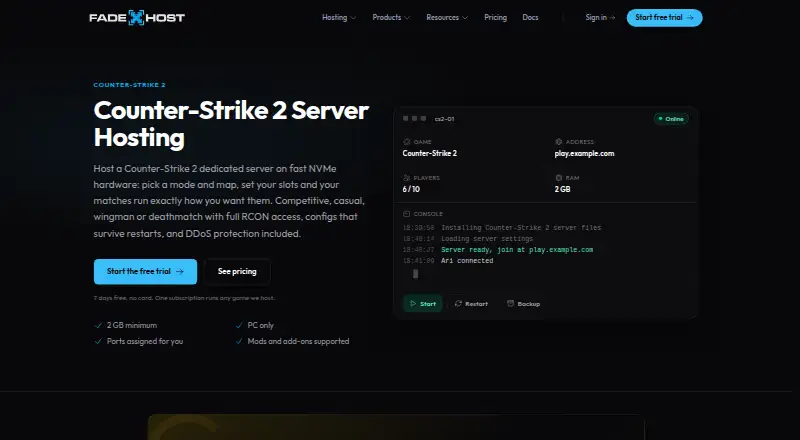This screenshot has width=800, height=440.
Task: Click the checkmark next to PC only
Action: point(239,325)
